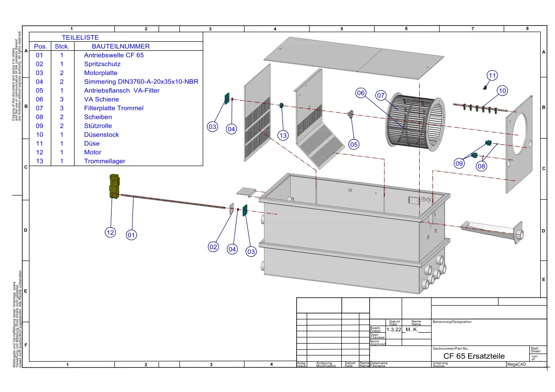Screen dimensions: 555x392
Task: Click the yellow motor in the drawing
Action: [114, 186]
